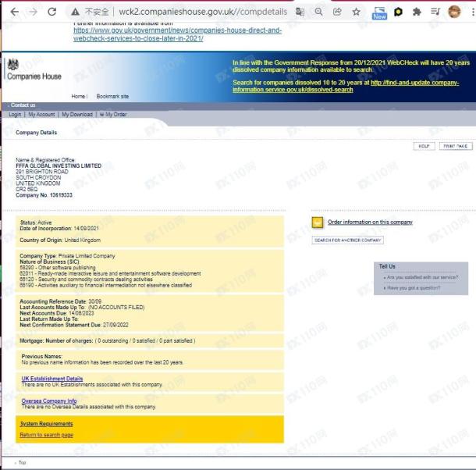
Task: Open the Extensions puzzle piece menu
Action: coord(417,12)
